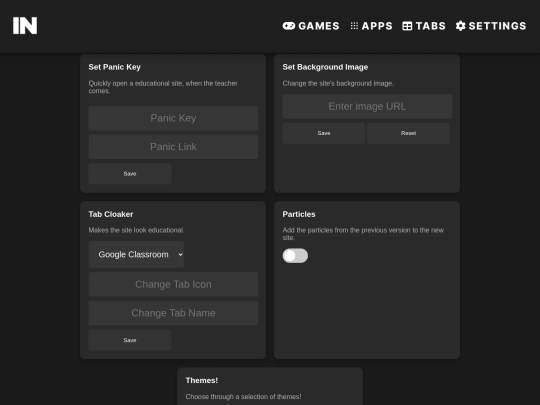Click the Set Panic Key heading

[114, 67]
